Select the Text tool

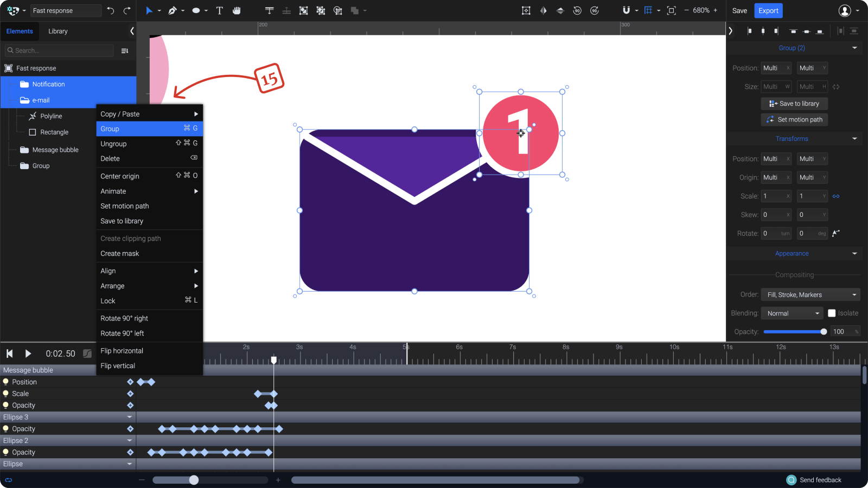(x=219, y=10)
